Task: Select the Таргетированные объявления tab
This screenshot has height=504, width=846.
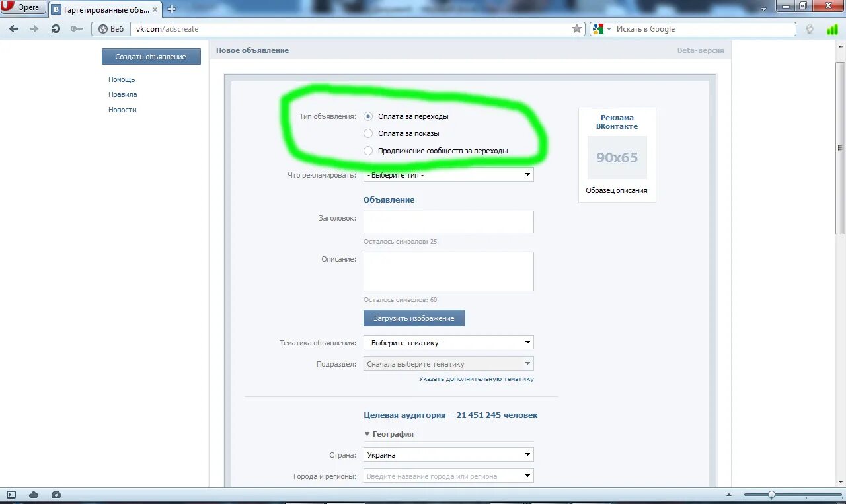Action: [106, 9]
